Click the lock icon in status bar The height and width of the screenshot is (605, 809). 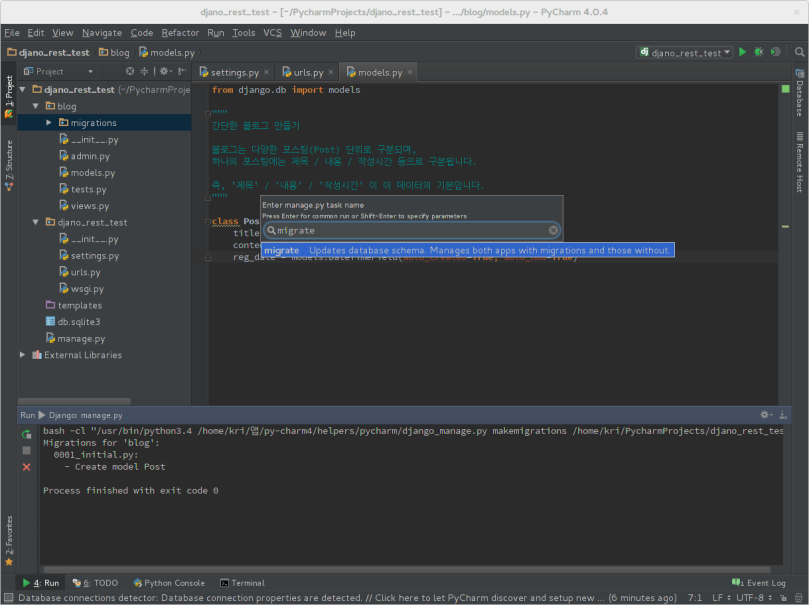click(783, 598)
